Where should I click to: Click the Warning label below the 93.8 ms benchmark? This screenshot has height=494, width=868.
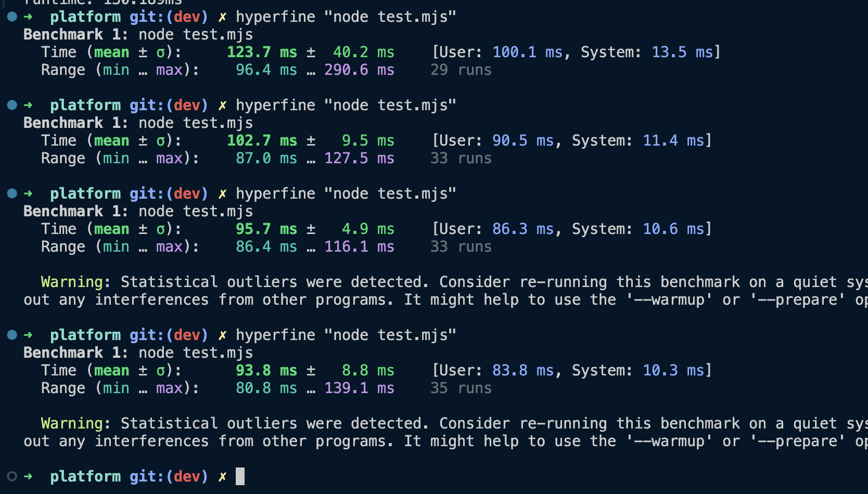[x=72, y=424]
